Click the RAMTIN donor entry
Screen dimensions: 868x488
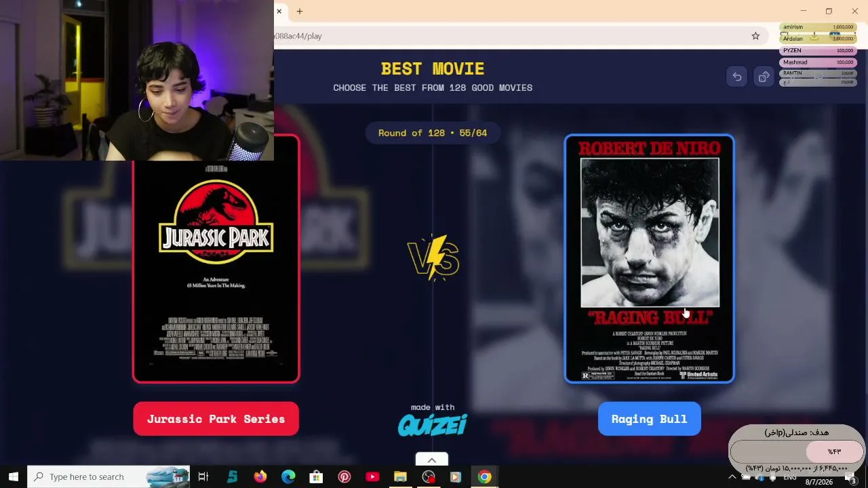[818, 73]
